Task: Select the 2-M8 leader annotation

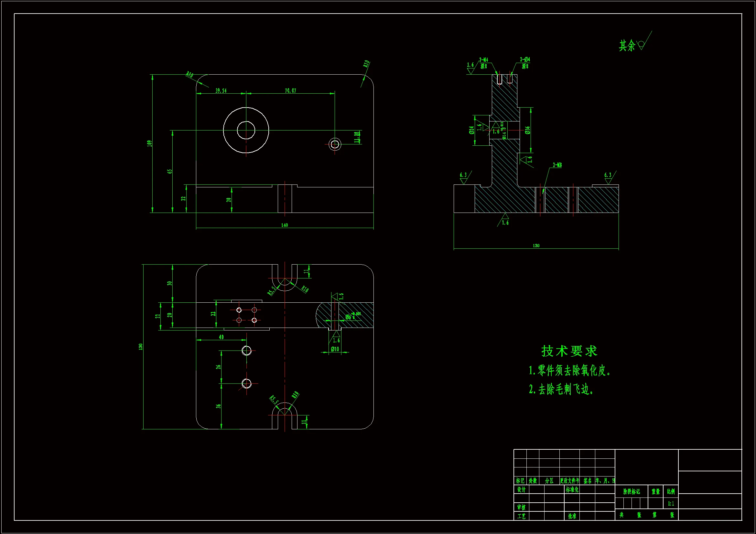Action: tap(557, 165)
